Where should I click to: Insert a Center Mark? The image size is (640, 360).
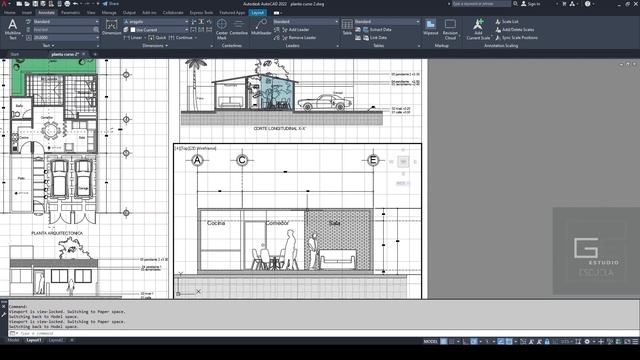click(x=222, y=29)
